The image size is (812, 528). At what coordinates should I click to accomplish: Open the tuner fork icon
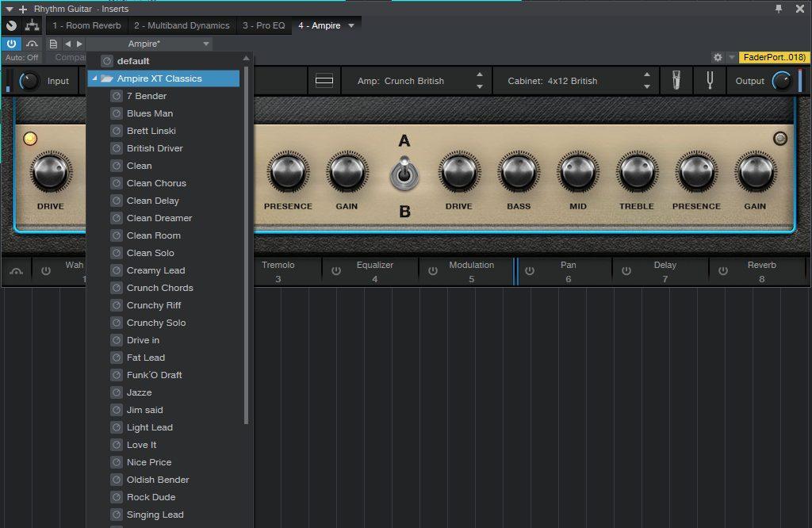[x=710, y=81]
